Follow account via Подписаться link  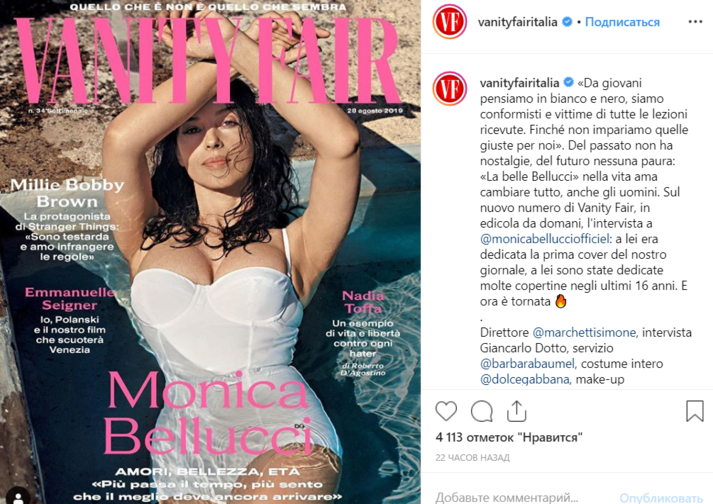click(622, 22)
